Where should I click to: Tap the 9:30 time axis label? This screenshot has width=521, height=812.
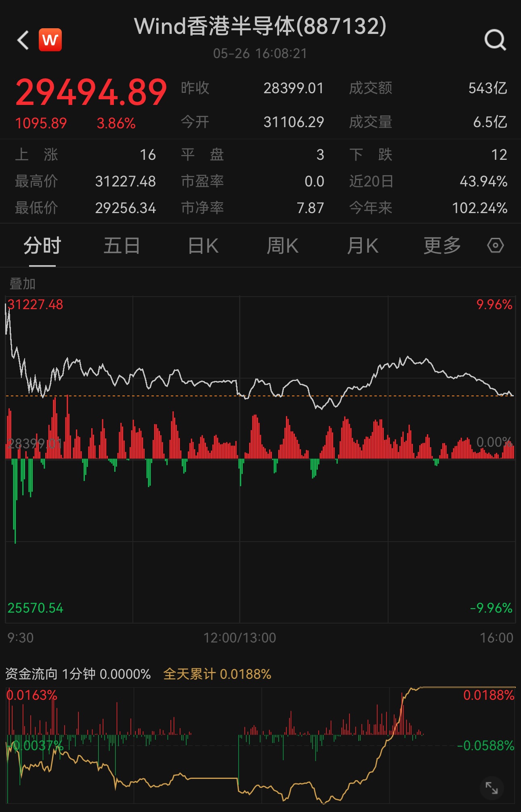pos(21,638)
